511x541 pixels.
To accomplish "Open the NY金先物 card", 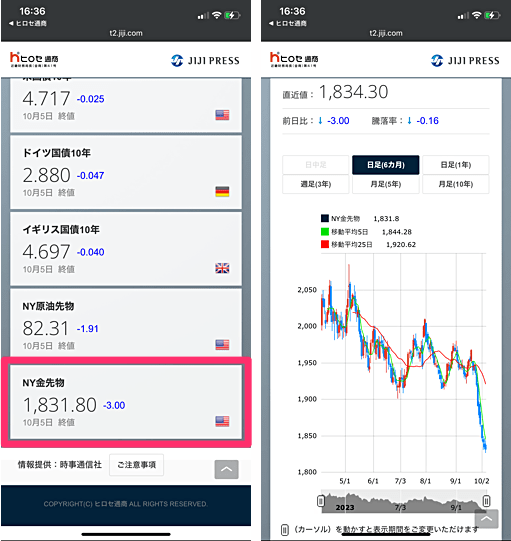I will (126, 402).
